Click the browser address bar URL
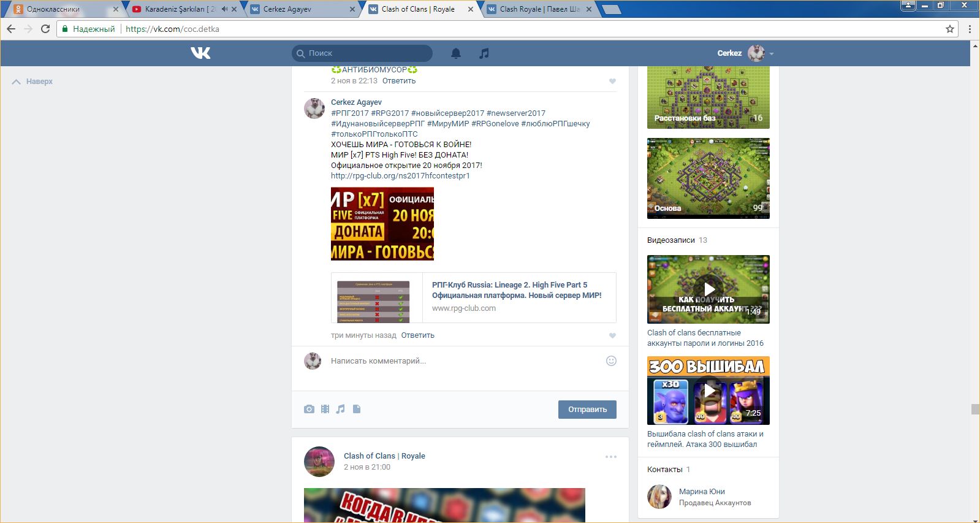 pos(172,29)
